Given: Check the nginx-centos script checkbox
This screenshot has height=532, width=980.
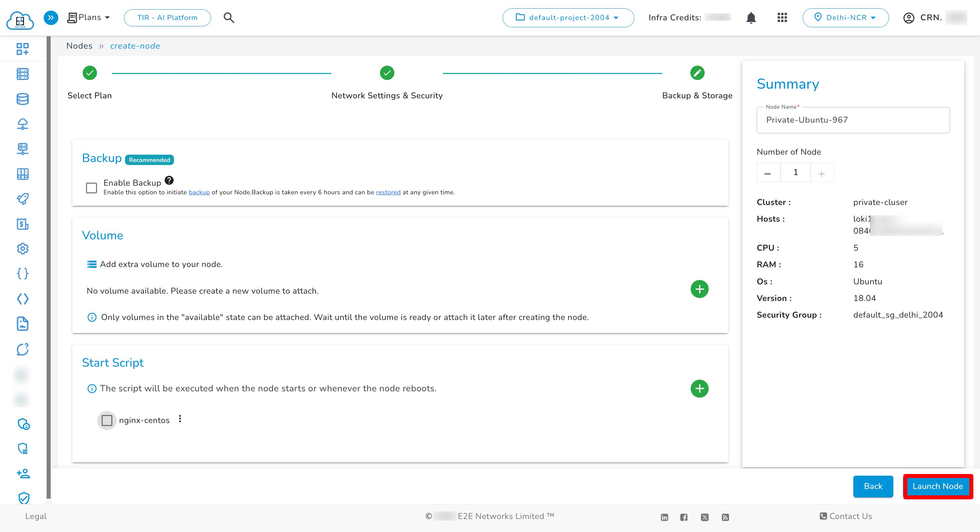Looking at the screenshot, I should coord(107,421).
